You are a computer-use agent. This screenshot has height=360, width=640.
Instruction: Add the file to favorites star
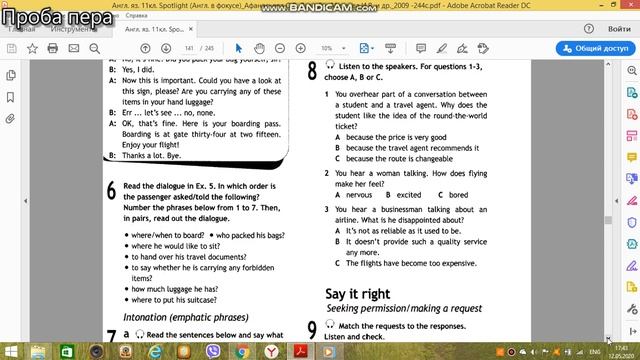tap(32, 49)
